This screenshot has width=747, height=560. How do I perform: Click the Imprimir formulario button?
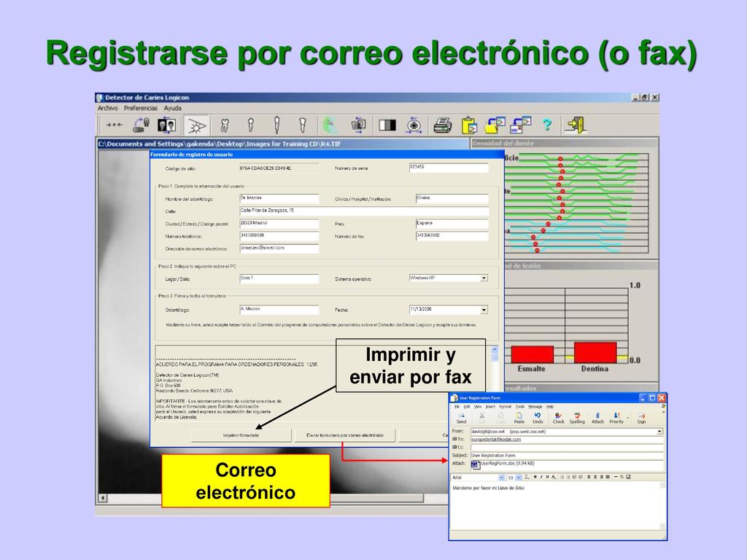[x=241, y=435]
